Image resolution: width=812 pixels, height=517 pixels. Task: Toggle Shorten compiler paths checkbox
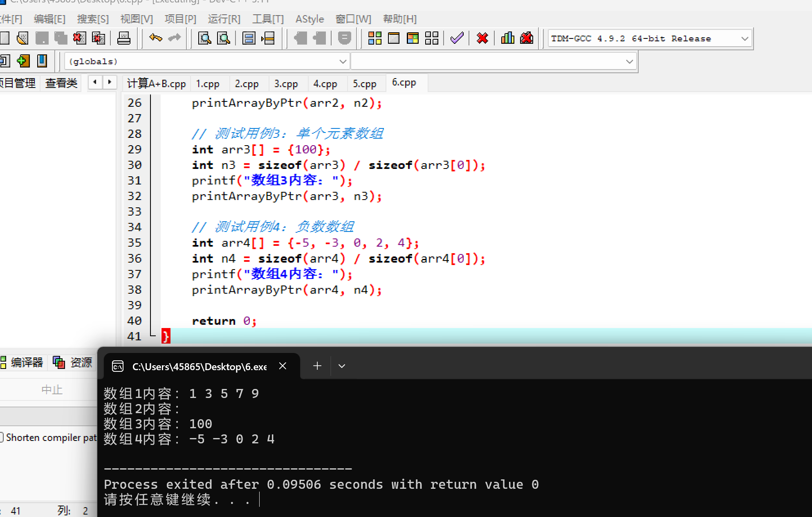[2, 437]
